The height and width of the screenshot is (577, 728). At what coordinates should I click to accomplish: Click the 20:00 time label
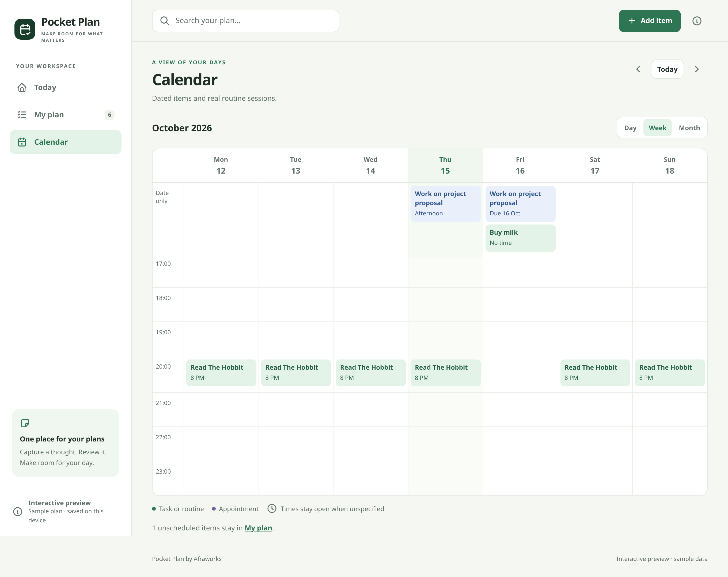163,366
